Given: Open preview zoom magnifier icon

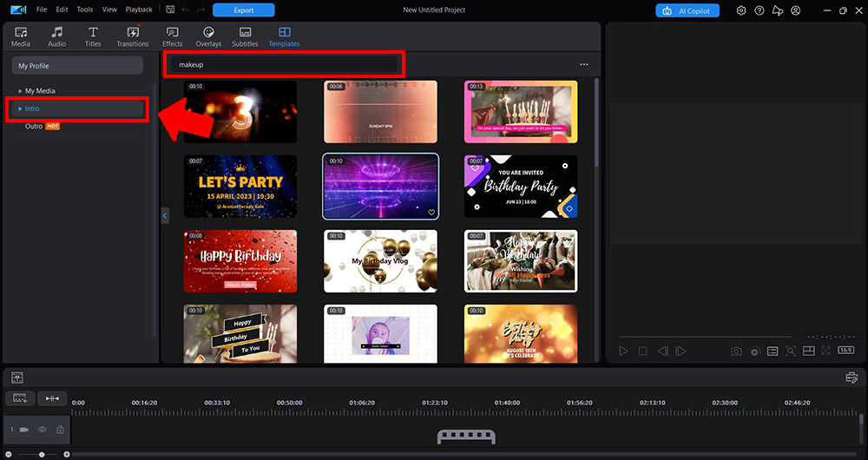Looking at the screenshot, I should 790,351.
